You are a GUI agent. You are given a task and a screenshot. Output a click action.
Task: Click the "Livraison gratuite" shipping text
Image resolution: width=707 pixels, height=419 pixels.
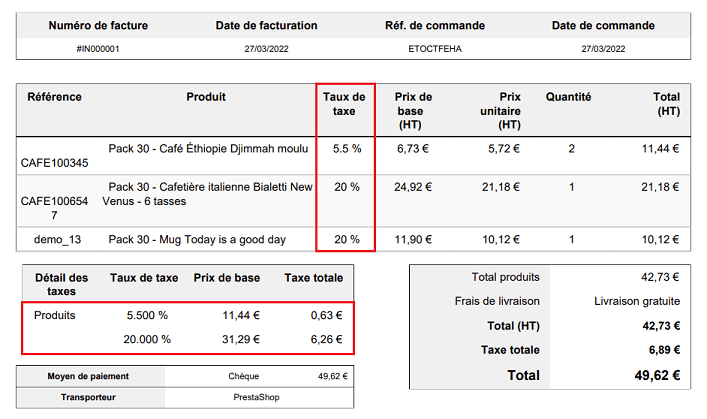[636, 301]
